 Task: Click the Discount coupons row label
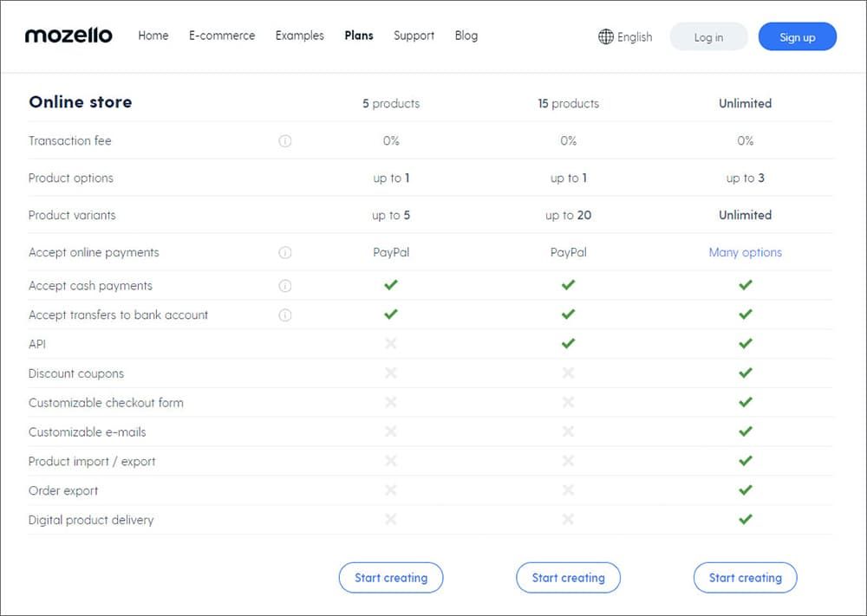76,373
